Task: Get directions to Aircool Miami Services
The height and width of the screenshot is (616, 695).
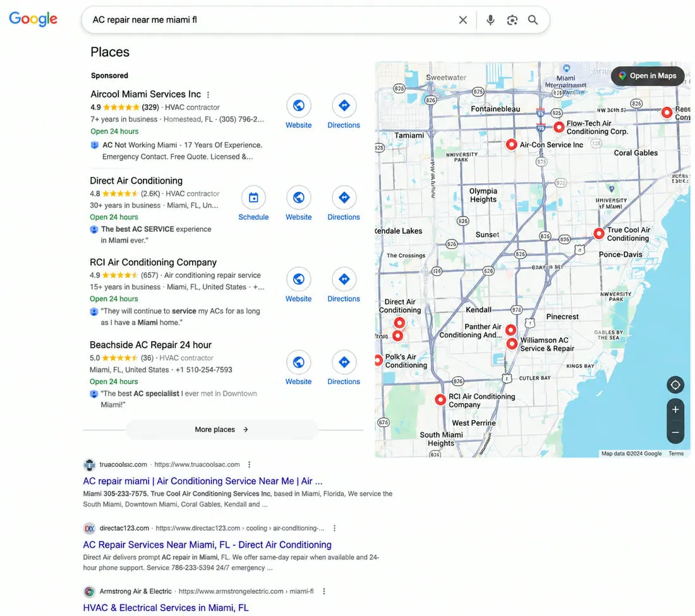Action: pos(344,106)
